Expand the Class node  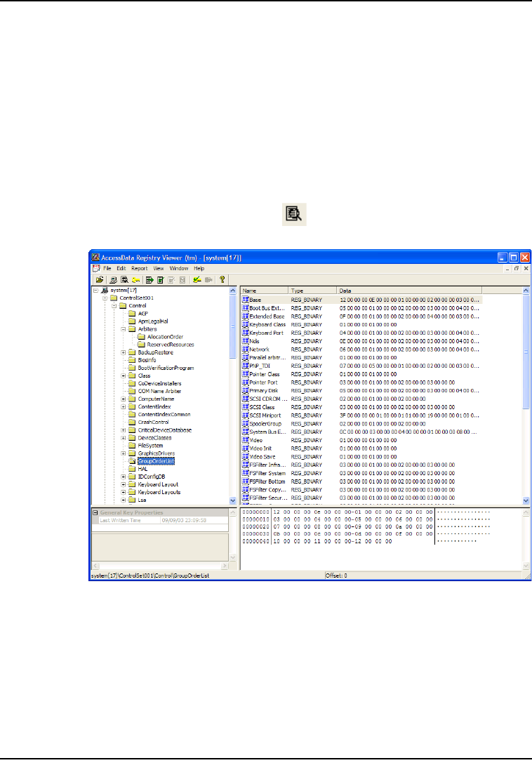click(124, 376)
